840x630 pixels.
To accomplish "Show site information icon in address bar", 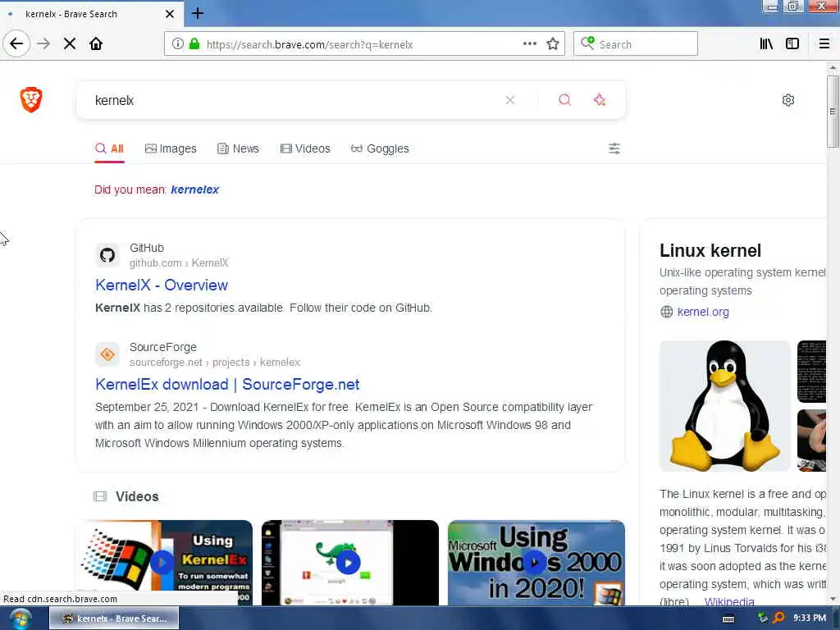I will tap(177, 44).
